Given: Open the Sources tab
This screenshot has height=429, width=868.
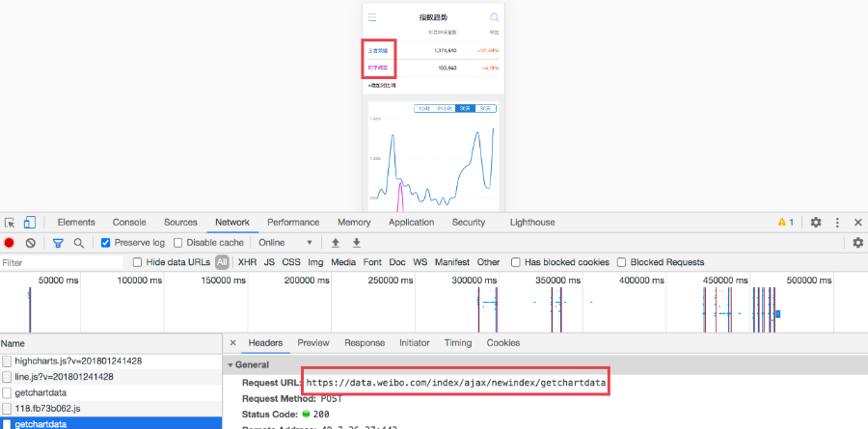Looking at the screenshot, I should [180, 223].
